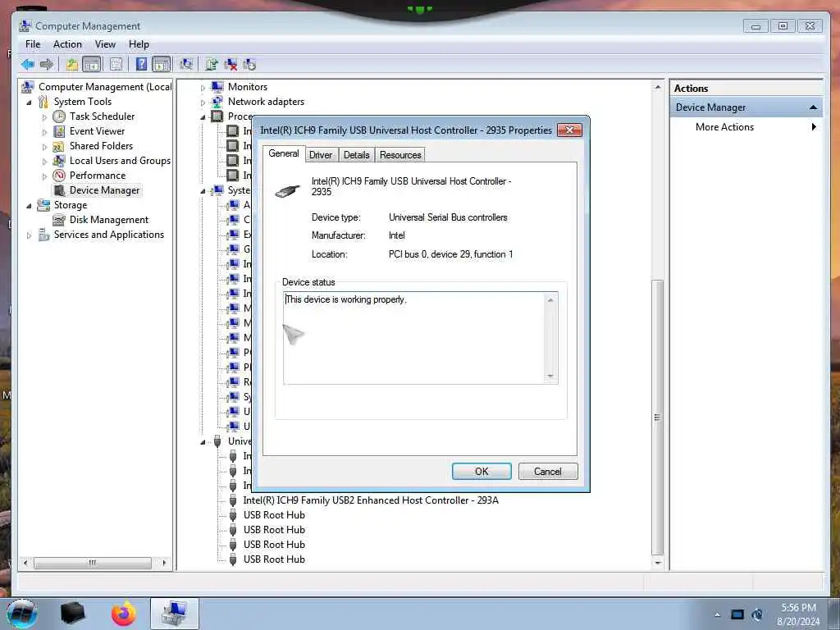Select Shared Folders icon in tree
The width and height of the screenshot is (840, 630).
tap(59, 146)
